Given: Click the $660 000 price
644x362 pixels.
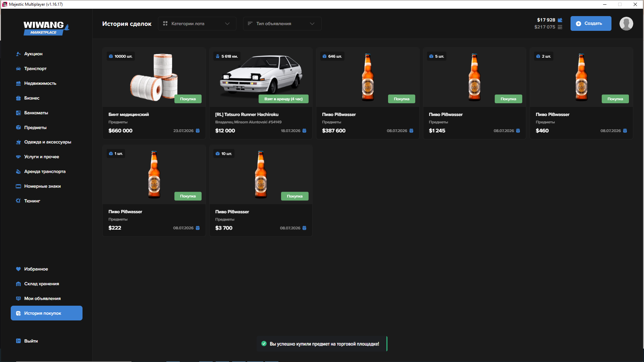Looking at the screenshot, I should pos(120,131).
